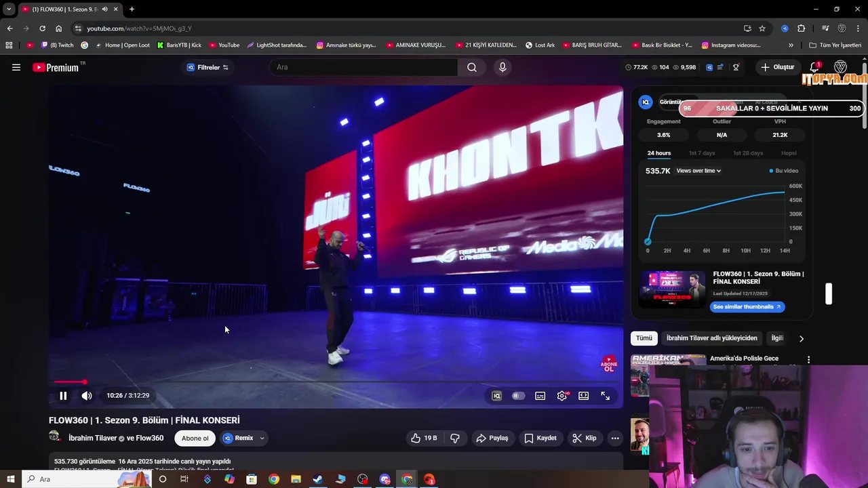Like the video with thumbs up

click(424, 438)
